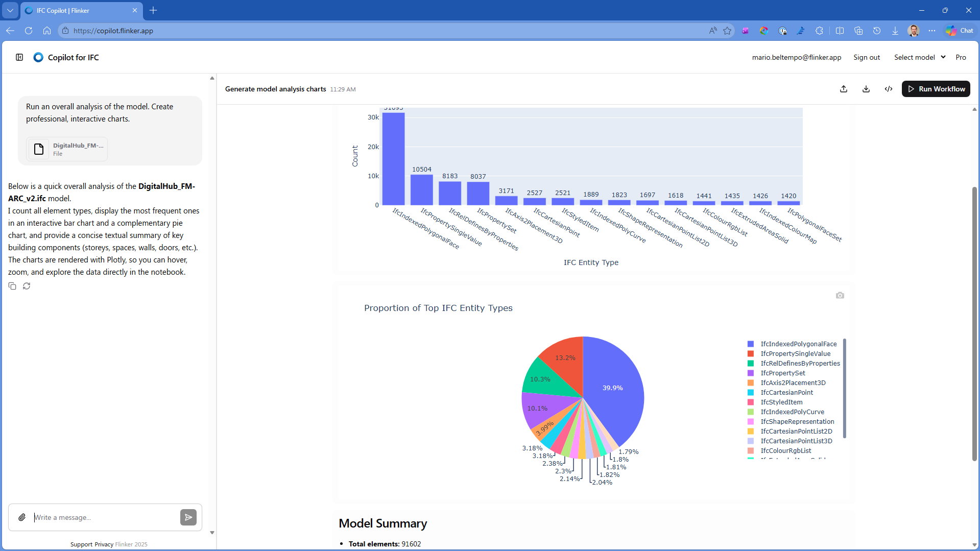The width and height of the screenshot is (980, 551).
Task: Copy the assistant response
Action: coord(12,286)
